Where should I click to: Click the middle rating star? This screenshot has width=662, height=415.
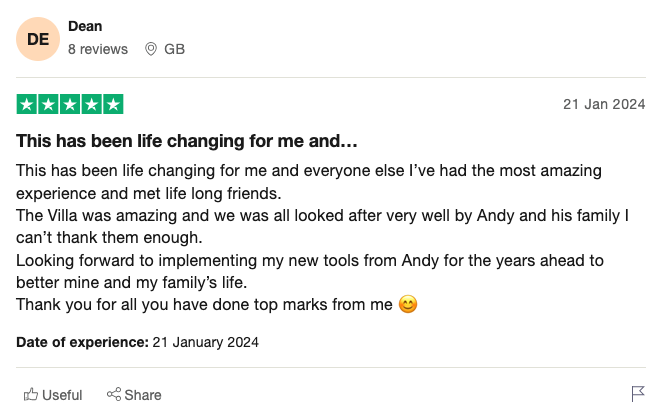coord(70,104)
